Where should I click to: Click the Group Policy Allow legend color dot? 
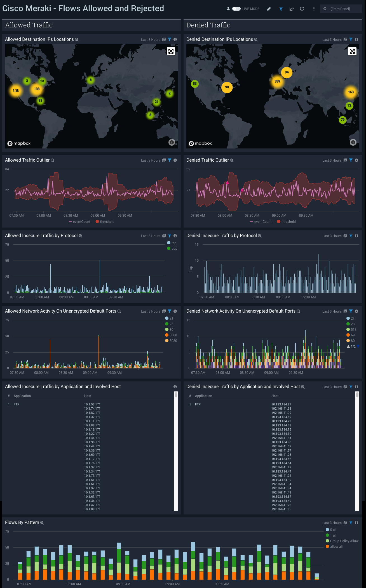(x=327, y=541)
